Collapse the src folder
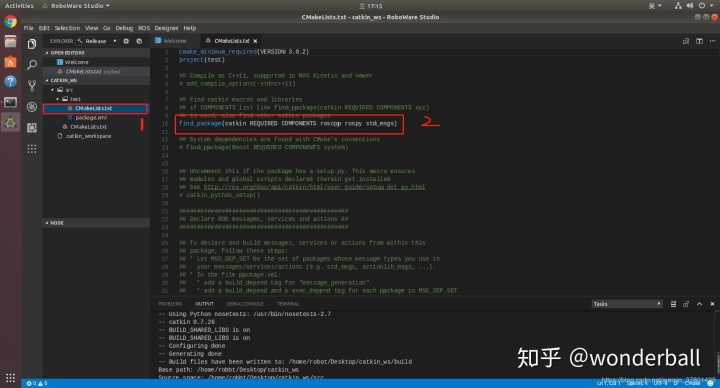The width and height of the screenshot is (720, 388). tap(53, 90)
